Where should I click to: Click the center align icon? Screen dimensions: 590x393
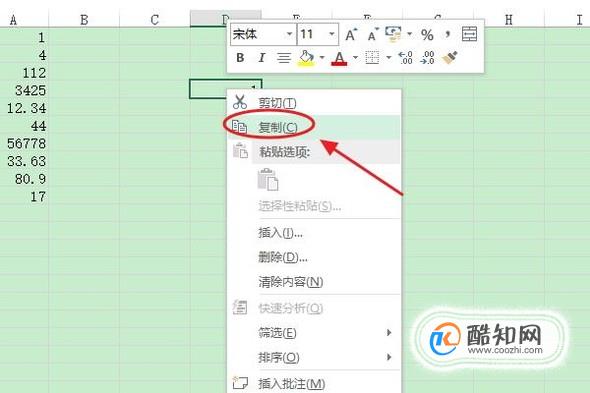284,58
